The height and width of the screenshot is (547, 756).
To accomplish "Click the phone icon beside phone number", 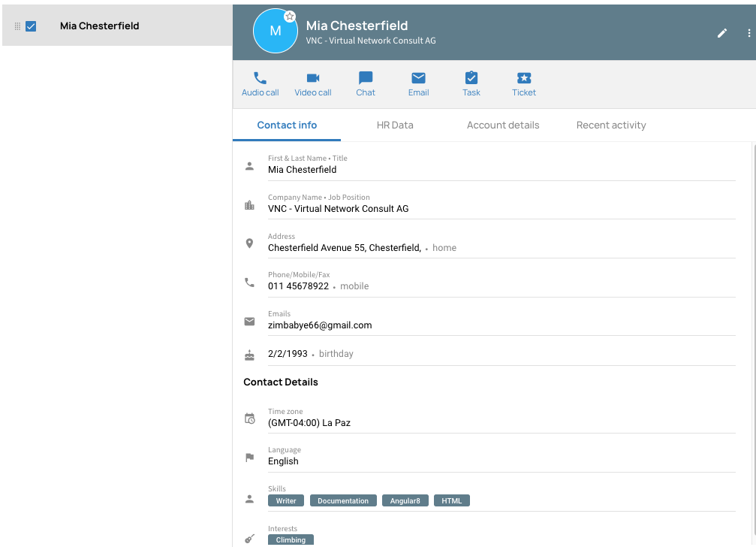I will tap(249, 283).
